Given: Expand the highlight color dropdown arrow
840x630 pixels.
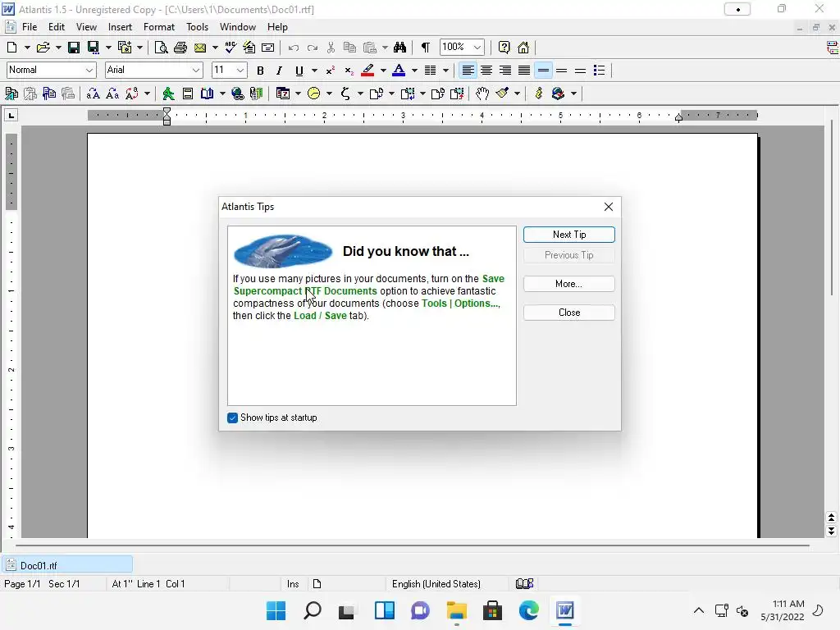Looking at the screenshot, I should pos(383,71).
